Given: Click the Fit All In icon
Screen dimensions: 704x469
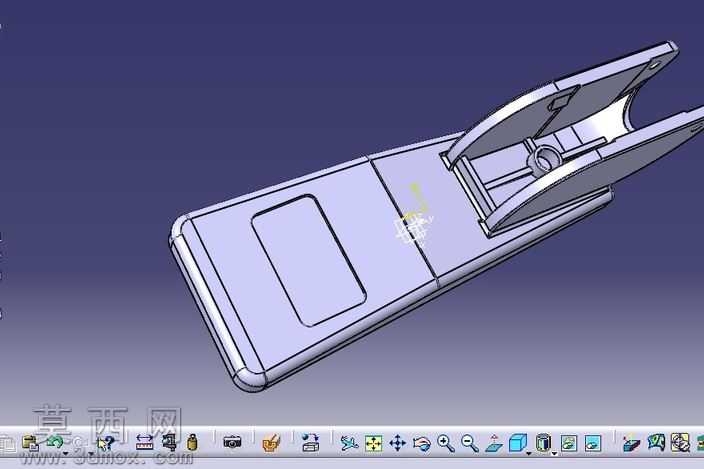Looking at the screenshot, I should click(373, 443).
